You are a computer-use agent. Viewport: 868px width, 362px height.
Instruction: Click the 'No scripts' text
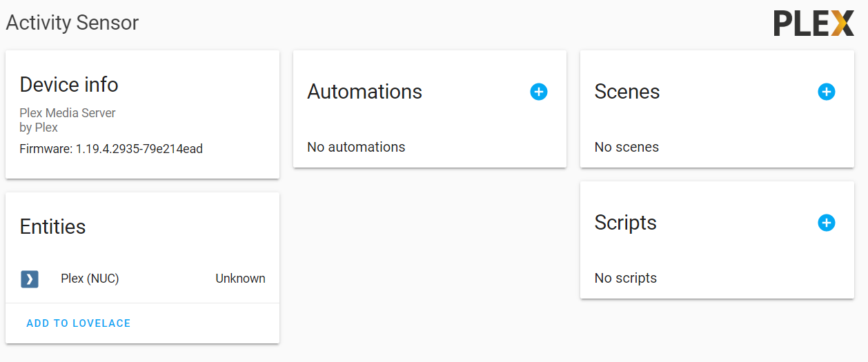626,278
